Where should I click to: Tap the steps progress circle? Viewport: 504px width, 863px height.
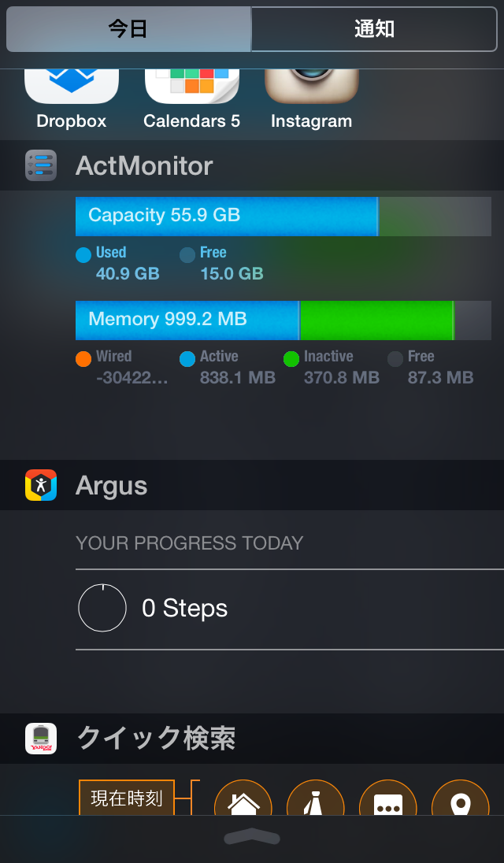click(102, 608)
